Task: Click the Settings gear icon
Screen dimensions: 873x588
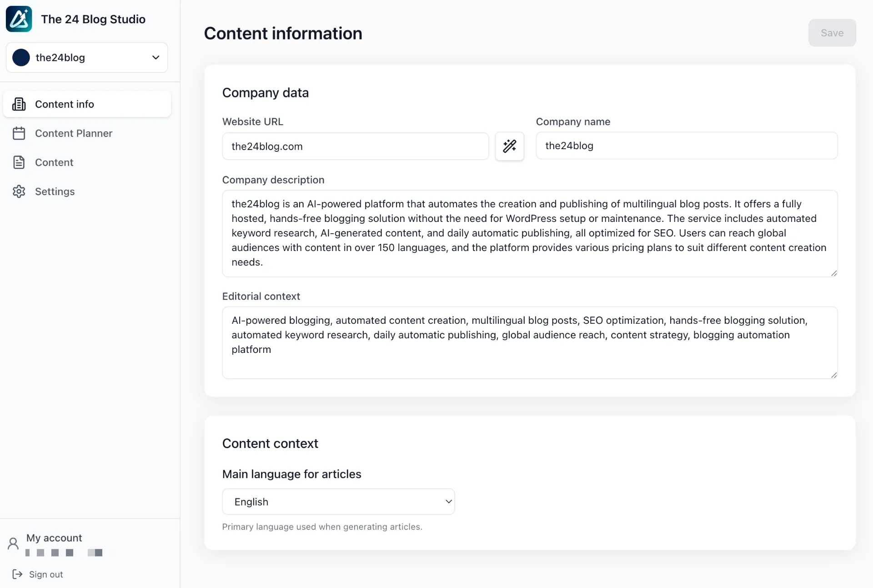Action: 19,191
